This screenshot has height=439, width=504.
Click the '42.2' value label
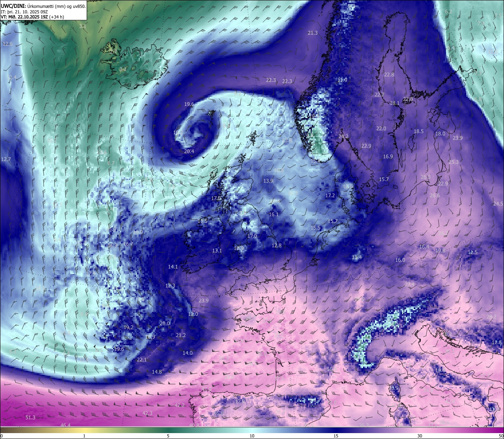(x=180, y=406)
